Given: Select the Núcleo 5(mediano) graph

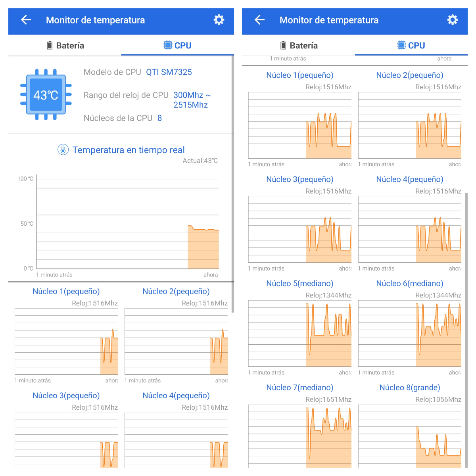Looking at the screenshot, I should [300, 333].
